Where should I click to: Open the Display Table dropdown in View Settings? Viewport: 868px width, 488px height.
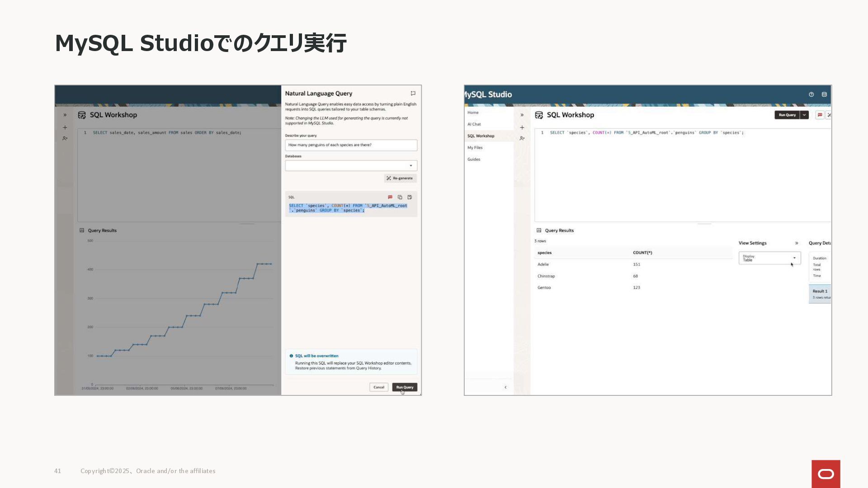point(769,258)
